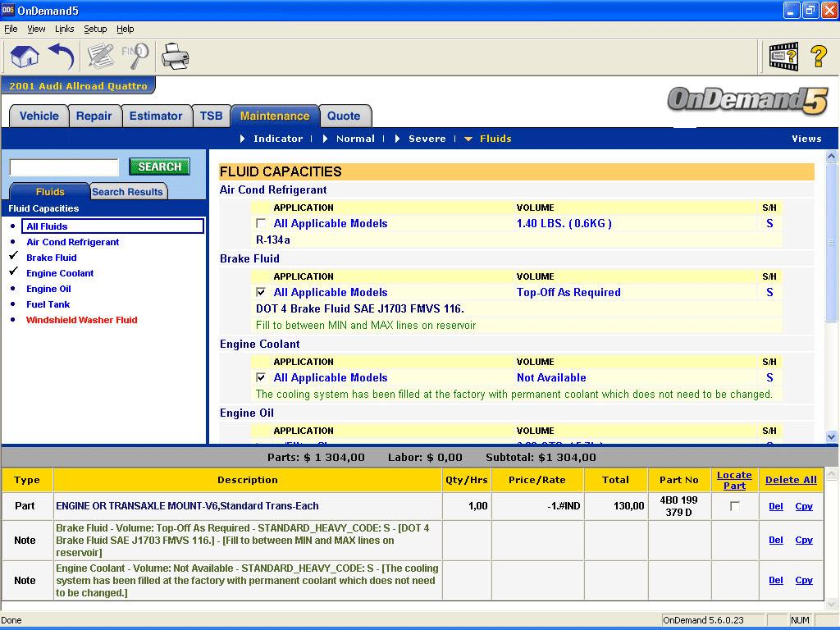Click the 1.40 LBS. (0.6KG) volume value
The height and width of the screenshot is (630, 840).
pos(564,223)
